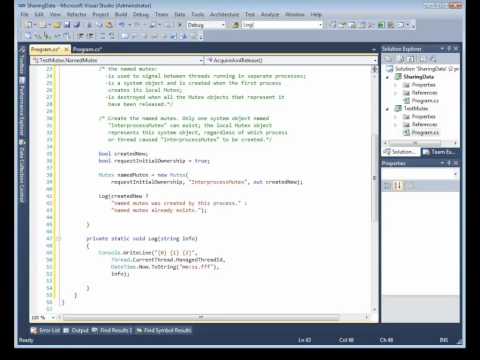Viewport: 480px width, 360px height.
Task: Click the Ln 42 status bar entry
Action: [305, 340]
